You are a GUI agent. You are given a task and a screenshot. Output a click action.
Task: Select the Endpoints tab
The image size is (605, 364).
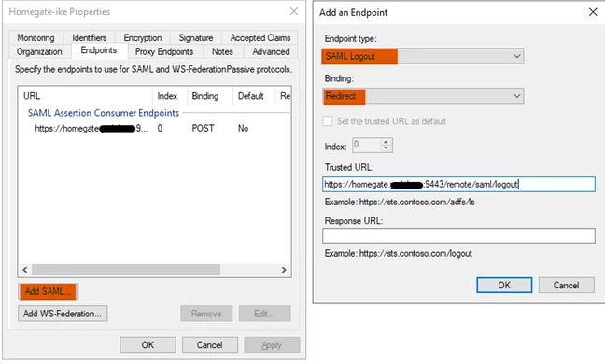point(99,50)
